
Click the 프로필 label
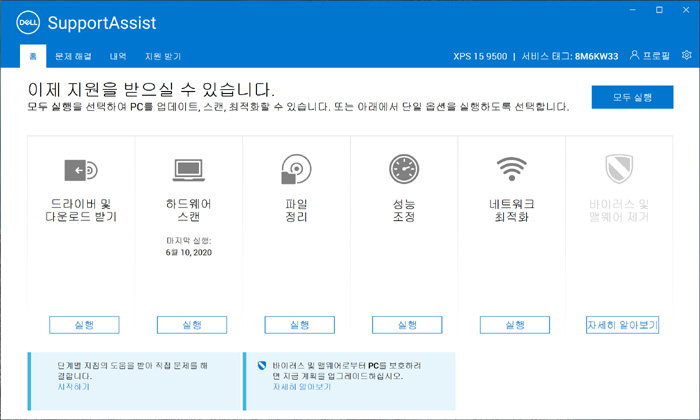[x=656, y=56]
